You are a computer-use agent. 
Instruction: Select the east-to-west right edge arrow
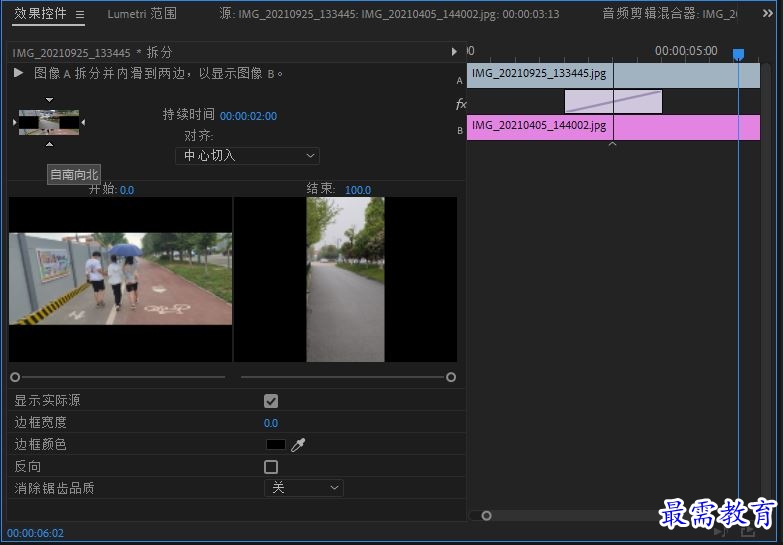[x=83, y=122]
